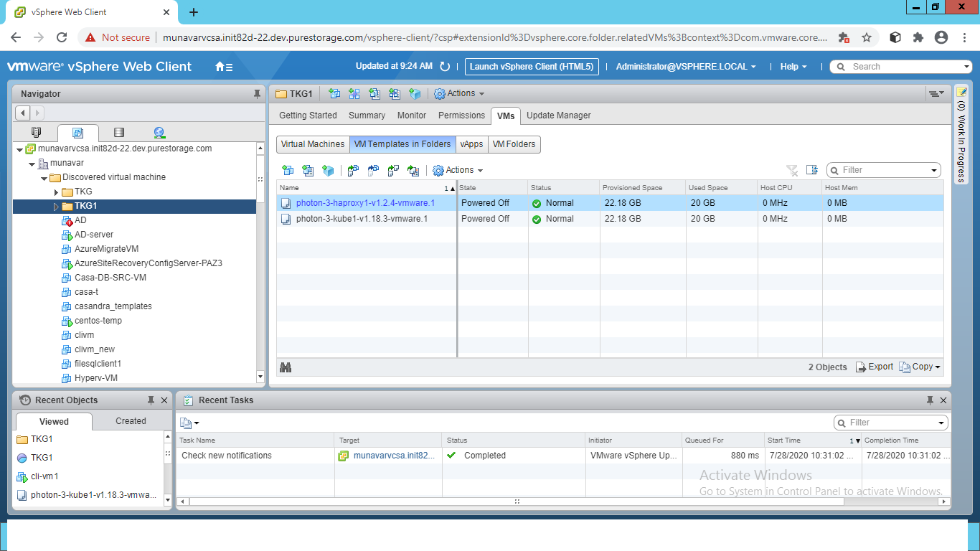
Task: Open the Help dropdown menu
Action: click(x=793, y=67)
